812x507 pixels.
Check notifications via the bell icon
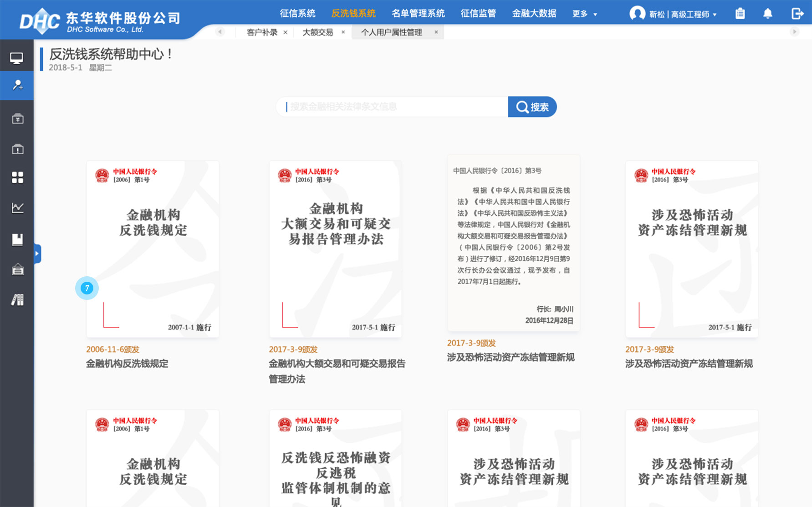(768, 13)
